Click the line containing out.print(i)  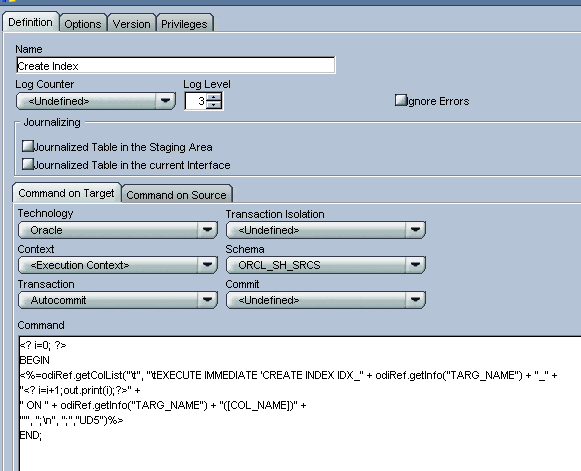(80, 390)
